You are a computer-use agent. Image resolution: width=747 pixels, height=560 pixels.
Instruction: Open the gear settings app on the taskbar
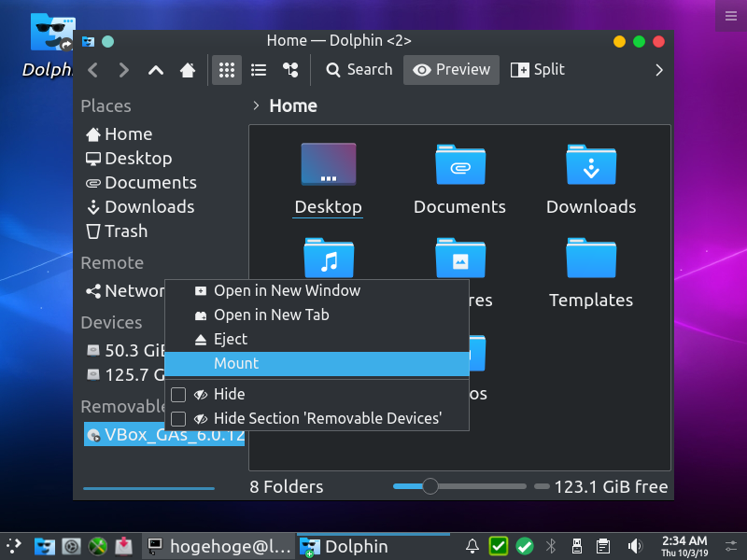pyautogui.click(x=72, y=546)
